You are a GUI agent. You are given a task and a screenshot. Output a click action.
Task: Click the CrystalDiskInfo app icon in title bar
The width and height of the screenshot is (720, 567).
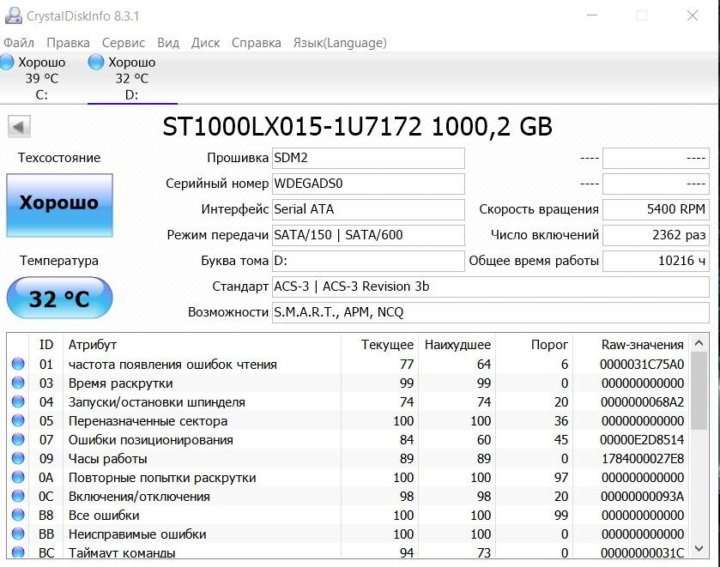(x=11, y=16)
